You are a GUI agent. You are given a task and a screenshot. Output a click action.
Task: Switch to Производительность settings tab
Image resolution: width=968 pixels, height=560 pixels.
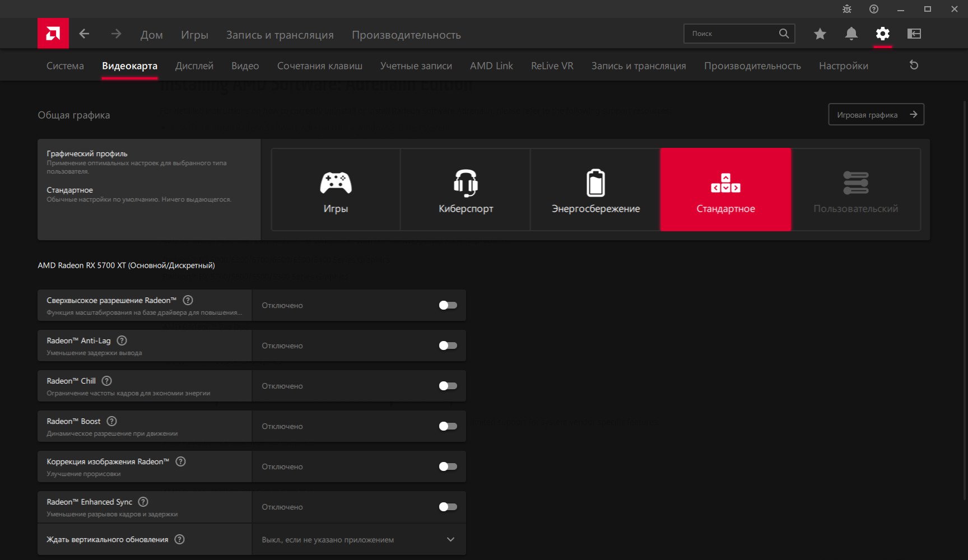pyautogui.click(x=752, y=66)
